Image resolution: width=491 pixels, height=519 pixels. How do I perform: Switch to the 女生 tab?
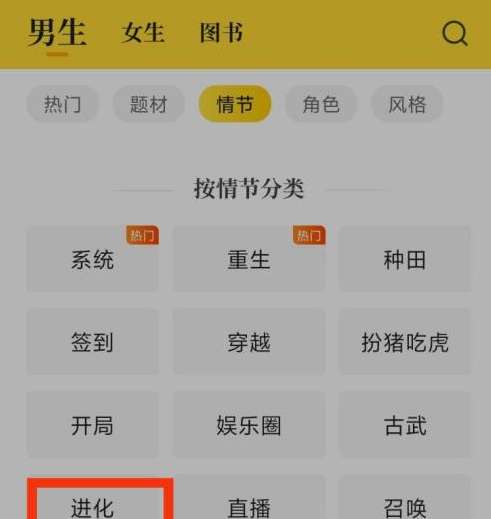click(143, 33)
